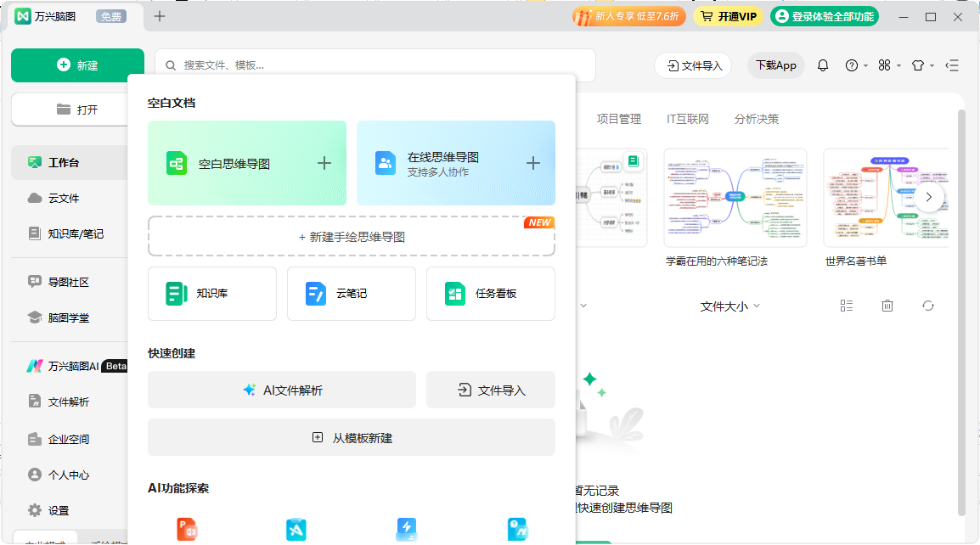
Task: Open the 工作台 sidebar item
Action: click(x=70, y=162)
